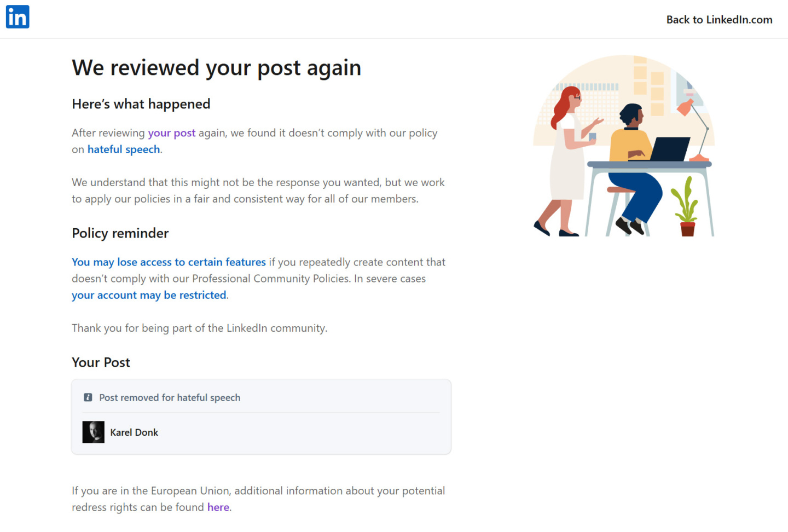Viewport: 788px width, 532px height.
Task: Select the Karel Donk author name
Action: [x=134, y=432]
